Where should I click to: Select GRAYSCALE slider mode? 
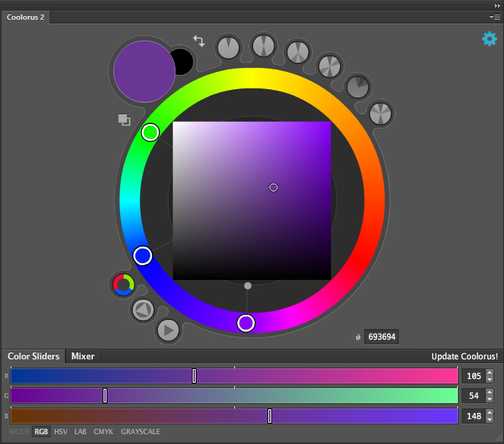(141, 432)
